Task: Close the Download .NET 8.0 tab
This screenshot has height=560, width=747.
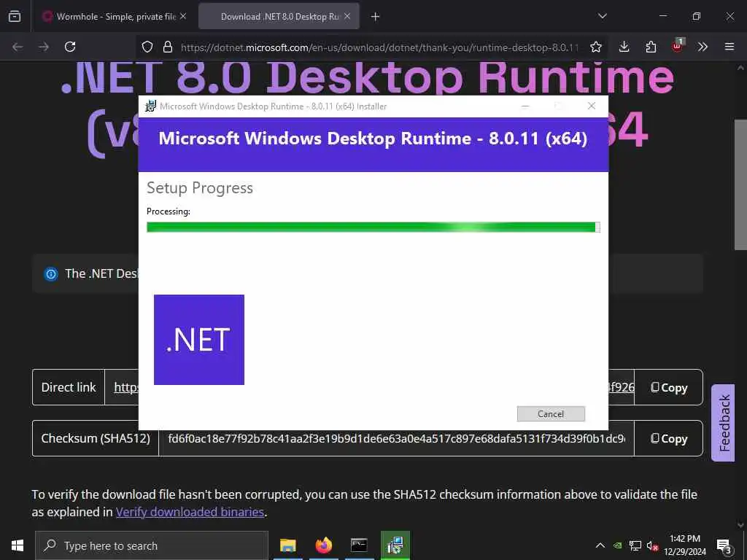Action: (347, 16)
